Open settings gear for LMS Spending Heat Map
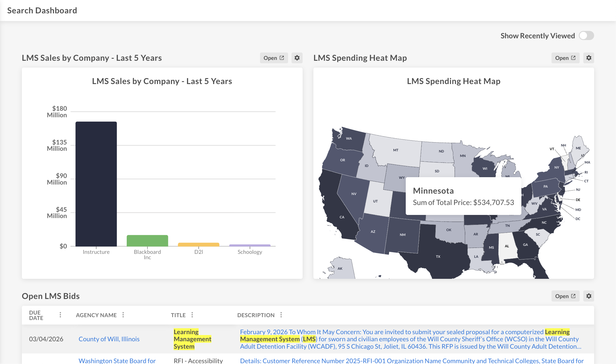 point(589,58)
